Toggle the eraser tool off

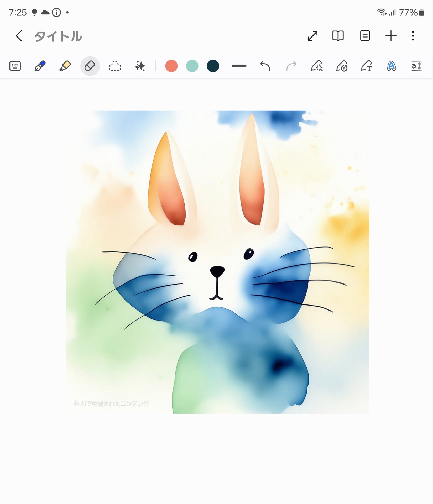tap(90, 66)
